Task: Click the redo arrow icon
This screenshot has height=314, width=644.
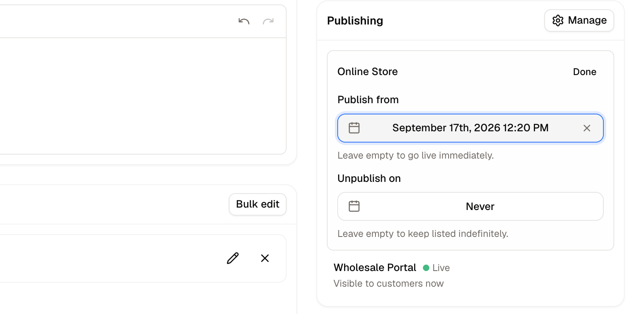Action: pos(268,21)
